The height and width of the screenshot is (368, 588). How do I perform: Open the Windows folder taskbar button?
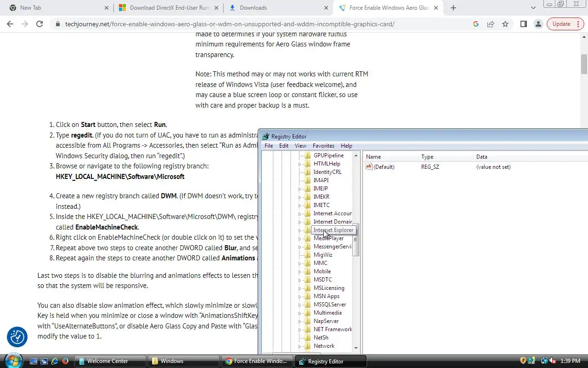pos(184,361)
